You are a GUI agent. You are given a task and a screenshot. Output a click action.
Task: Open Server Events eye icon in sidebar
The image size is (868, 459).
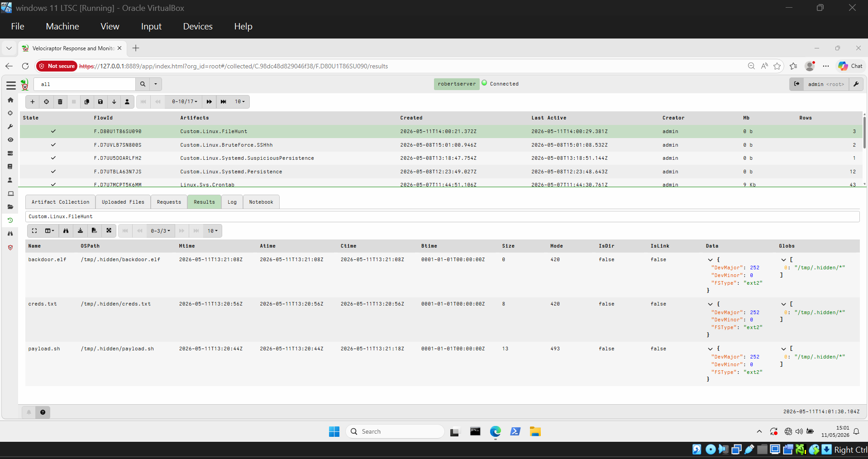point(10,140)
